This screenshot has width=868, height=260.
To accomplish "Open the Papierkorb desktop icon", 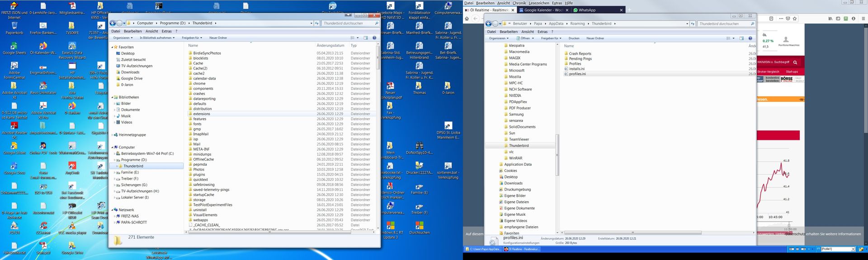I will point(14,26).
